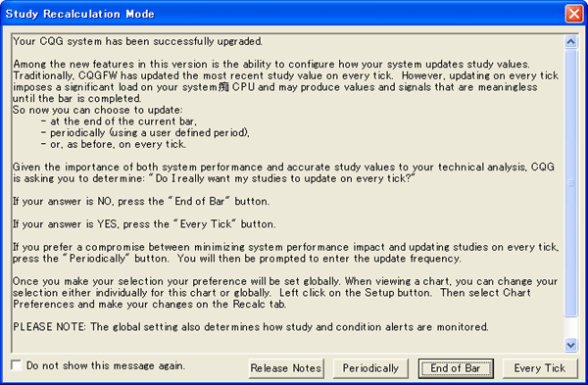The height and width of the screenshot is (385, 588).
Task: Click the scrollbar down arrow
Action: (570, 345)
